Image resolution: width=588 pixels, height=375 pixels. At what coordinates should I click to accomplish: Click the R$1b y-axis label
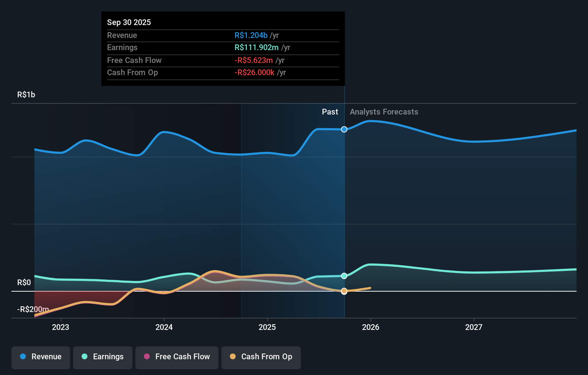(x=26, y=95)
